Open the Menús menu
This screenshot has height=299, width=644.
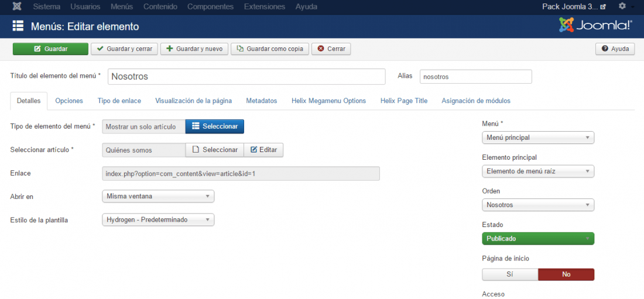[122, 6]
